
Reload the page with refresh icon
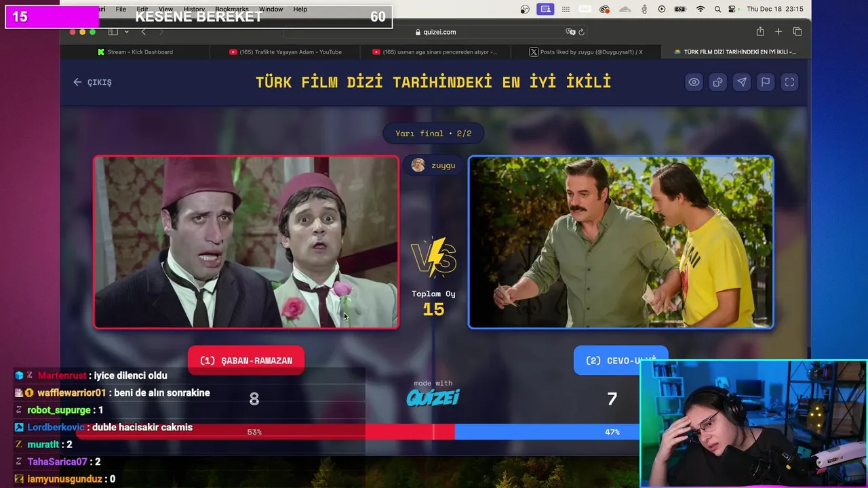point(581,32)
